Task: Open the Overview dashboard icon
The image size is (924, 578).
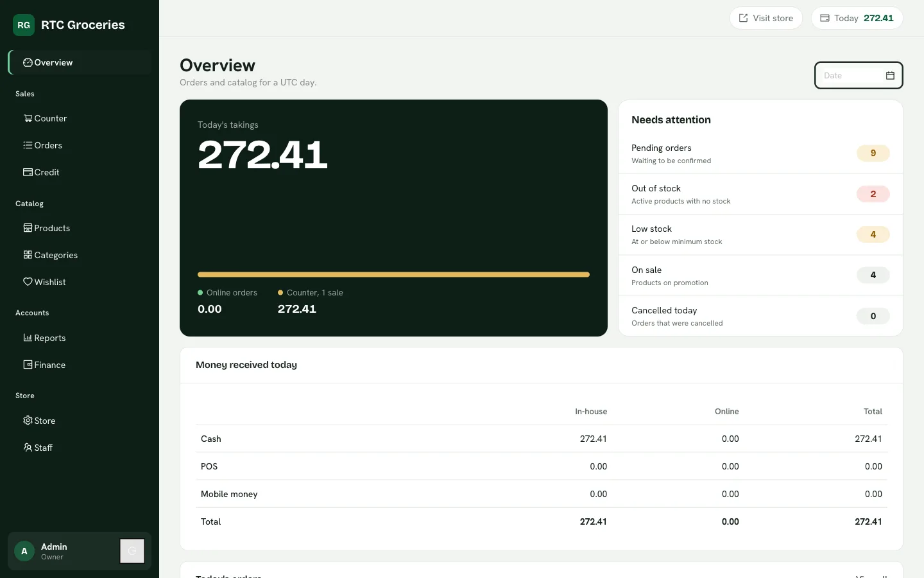Action: click(28, 62)
